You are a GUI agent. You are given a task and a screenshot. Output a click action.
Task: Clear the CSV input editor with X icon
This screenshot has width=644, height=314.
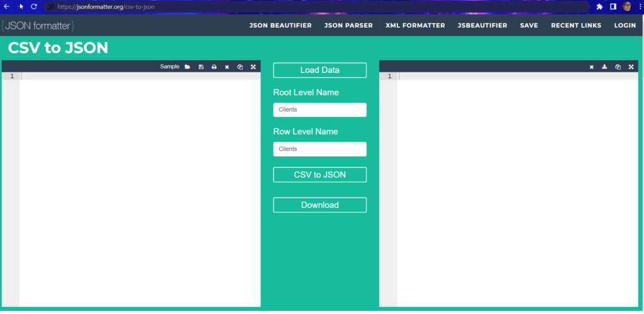point(226,67)
